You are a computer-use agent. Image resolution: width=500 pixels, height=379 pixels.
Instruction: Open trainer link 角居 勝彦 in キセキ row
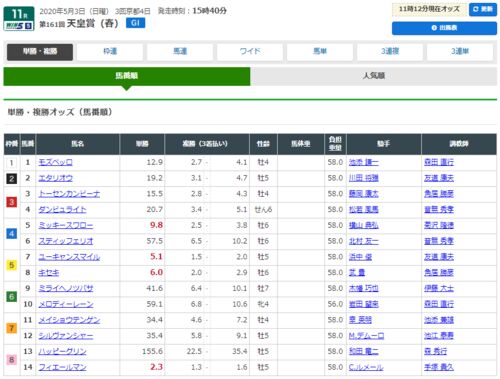[x=439, y=273]
